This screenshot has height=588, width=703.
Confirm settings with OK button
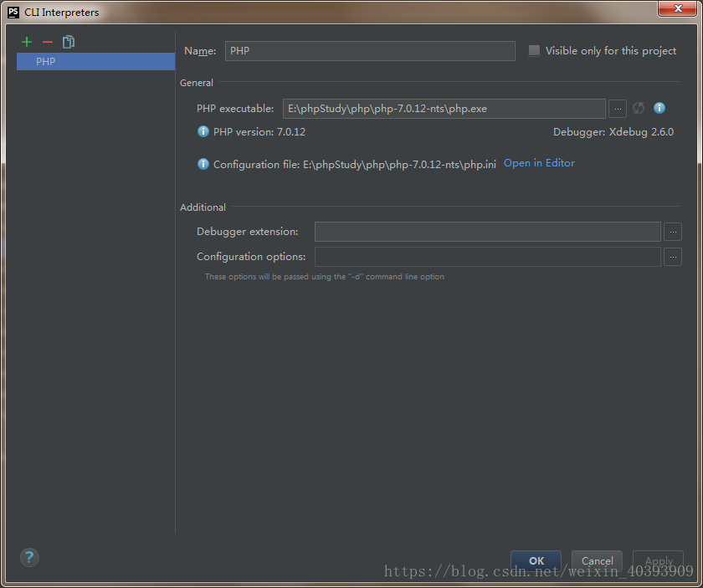pos(536,561)
